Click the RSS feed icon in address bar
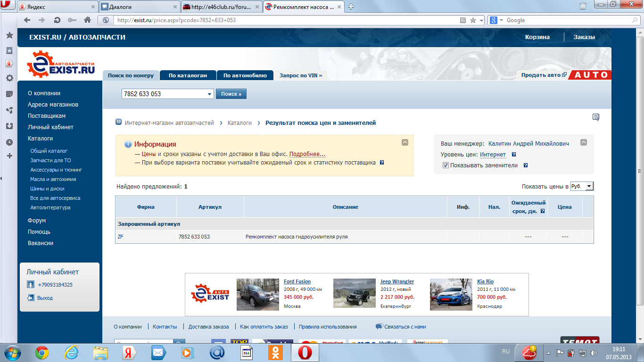Image resolution: width=644 pixels, height=362 pixels. coord(463,20)
